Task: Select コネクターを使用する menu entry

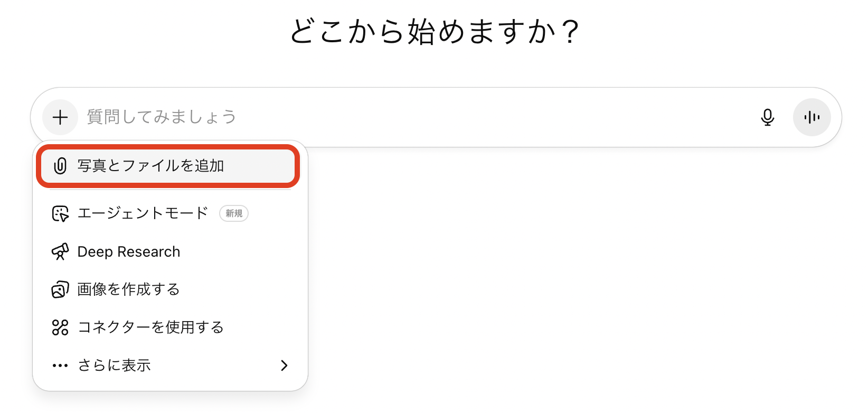Action: (x=168, y=327)
